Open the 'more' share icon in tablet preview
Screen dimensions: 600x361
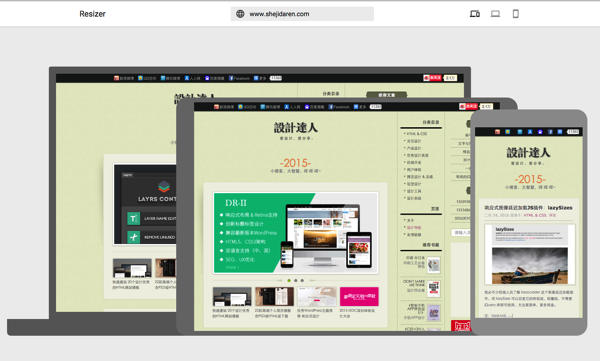(x=356, y=107)
